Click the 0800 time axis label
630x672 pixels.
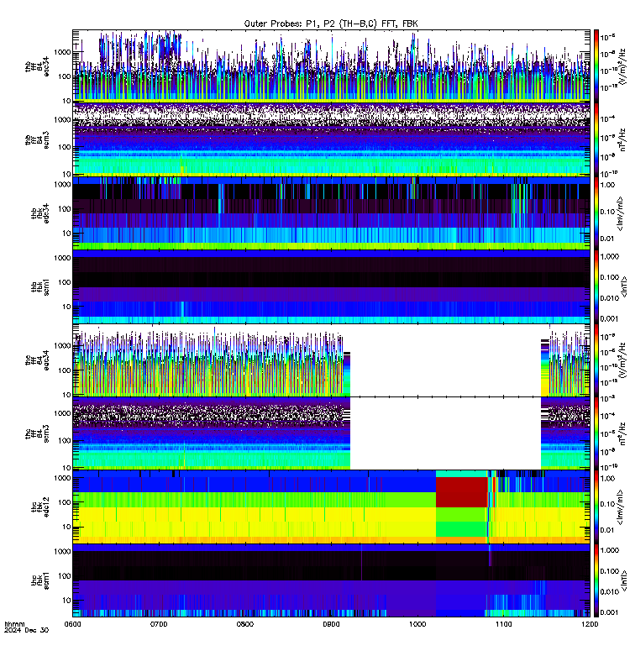coord(244,624)
